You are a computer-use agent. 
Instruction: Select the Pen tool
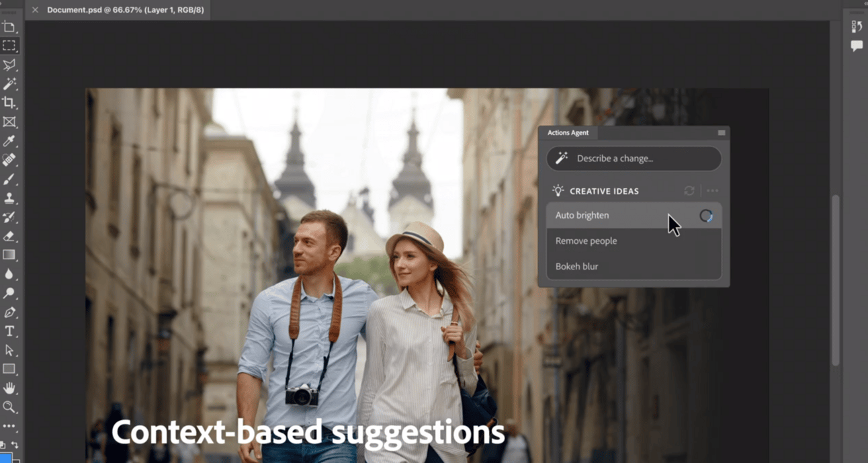pos(9,312)
